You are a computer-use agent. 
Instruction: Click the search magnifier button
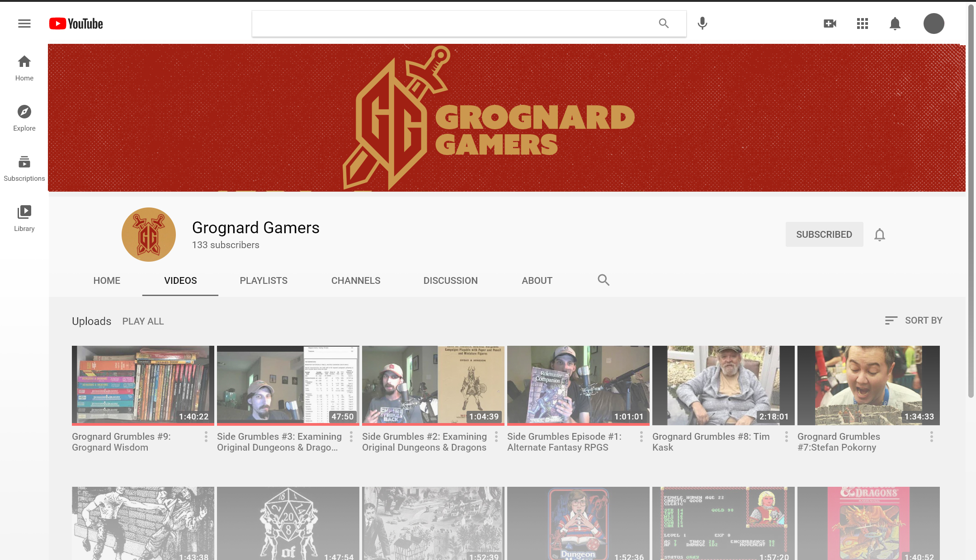coord(663,24)
